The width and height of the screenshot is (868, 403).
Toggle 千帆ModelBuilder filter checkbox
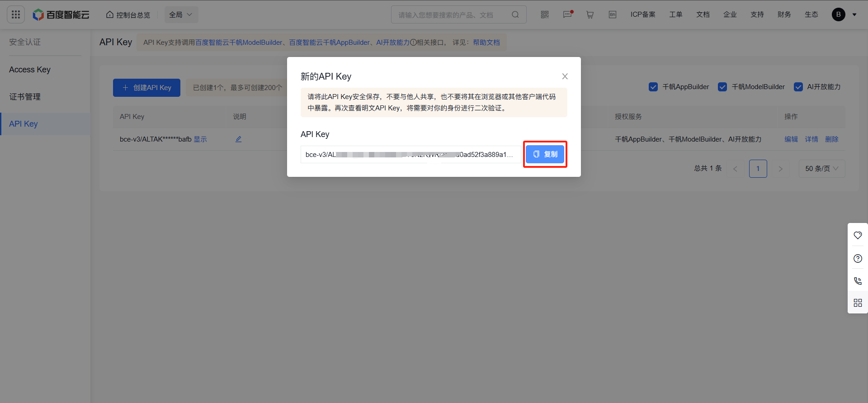click(x=722, y=87)
